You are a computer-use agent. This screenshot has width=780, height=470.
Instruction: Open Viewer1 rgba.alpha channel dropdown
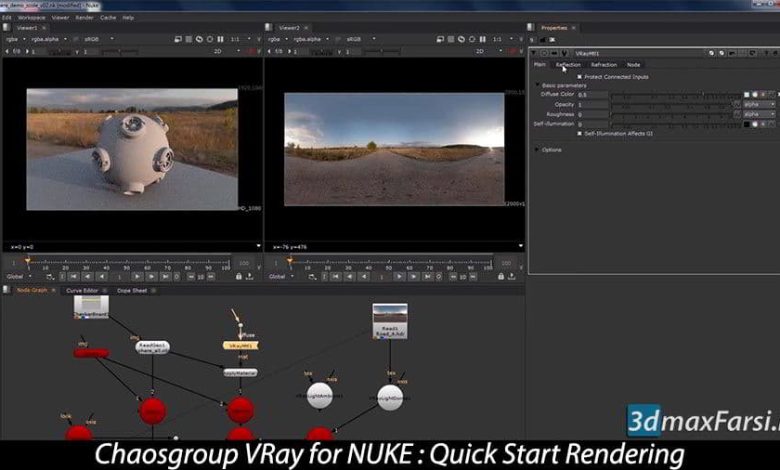click(48, 39)
